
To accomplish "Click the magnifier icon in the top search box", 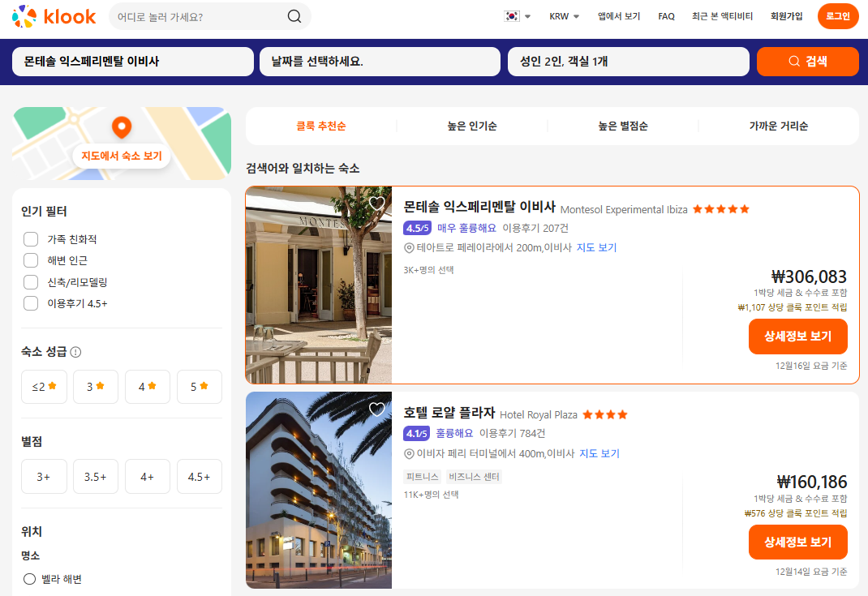I will [x=294, y=16].
